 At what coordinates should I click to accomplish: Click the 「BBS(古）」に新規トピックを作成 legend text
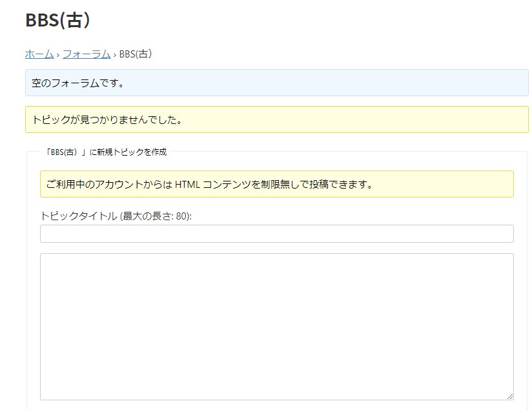[x=106, y=152]
